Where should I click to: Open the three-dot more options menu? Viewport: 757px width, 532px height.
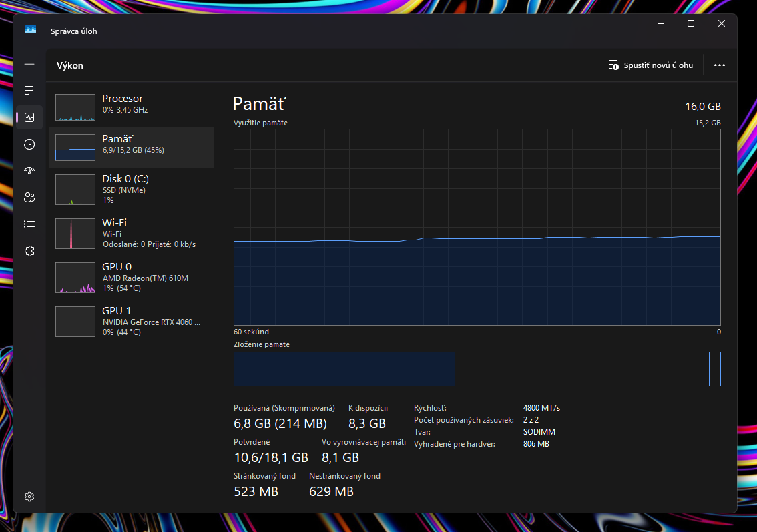click(719, 65)
